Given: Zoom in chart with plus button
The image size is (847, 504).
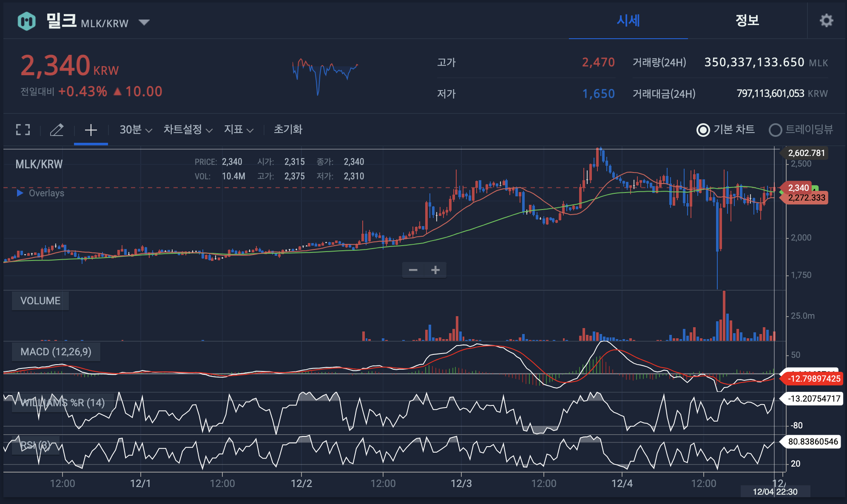Looking at the screenshot, I should tap(435, 270).
